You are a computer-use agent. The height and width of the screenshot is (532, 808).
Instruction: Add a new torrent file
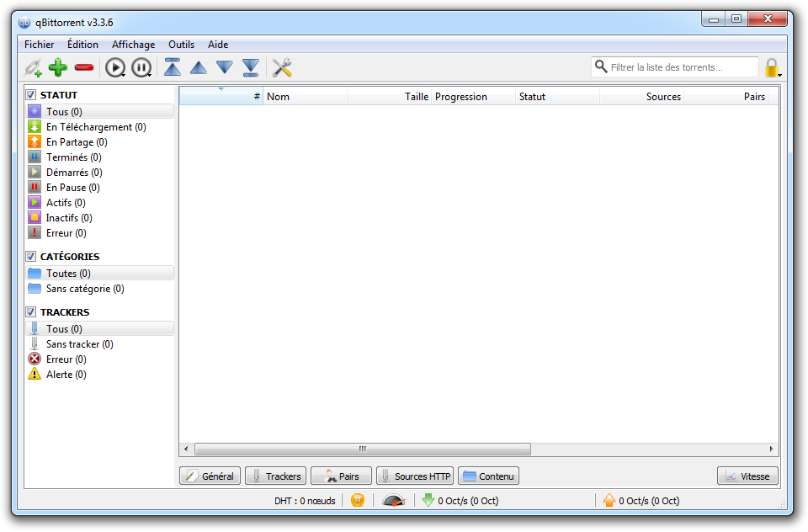(x=58, y=67)
